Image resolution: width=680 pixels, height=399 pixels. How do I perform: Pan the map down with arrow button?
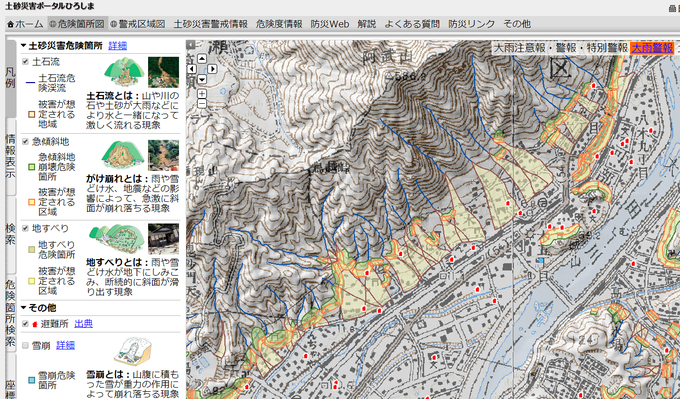[202, 79]
